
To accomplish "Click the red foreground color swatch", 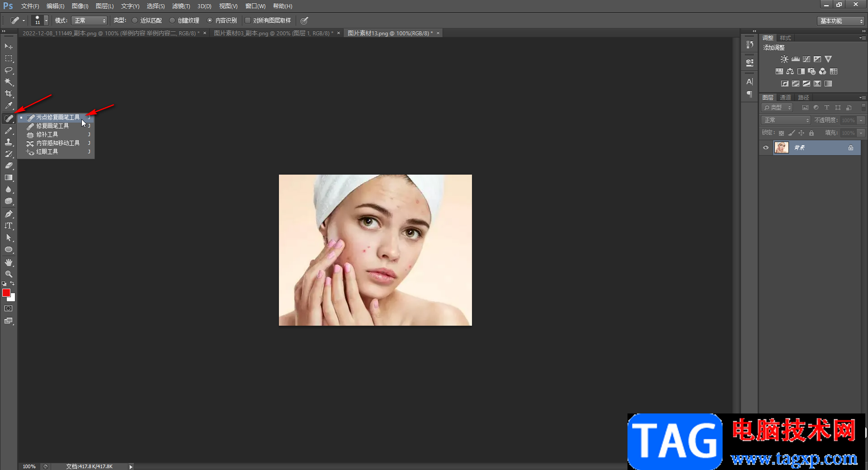I will (6, 293).
